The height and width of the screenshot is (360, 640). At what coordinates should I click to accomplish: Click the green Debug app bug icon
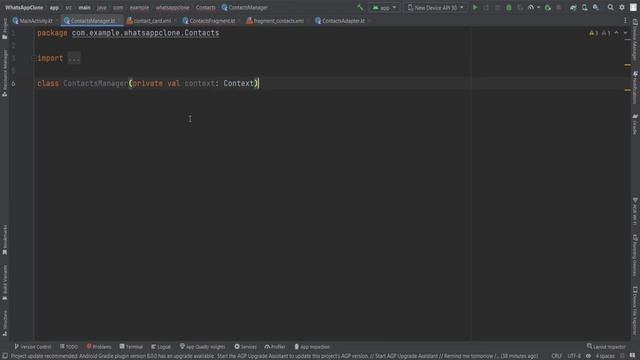click(x=509, y=7)
